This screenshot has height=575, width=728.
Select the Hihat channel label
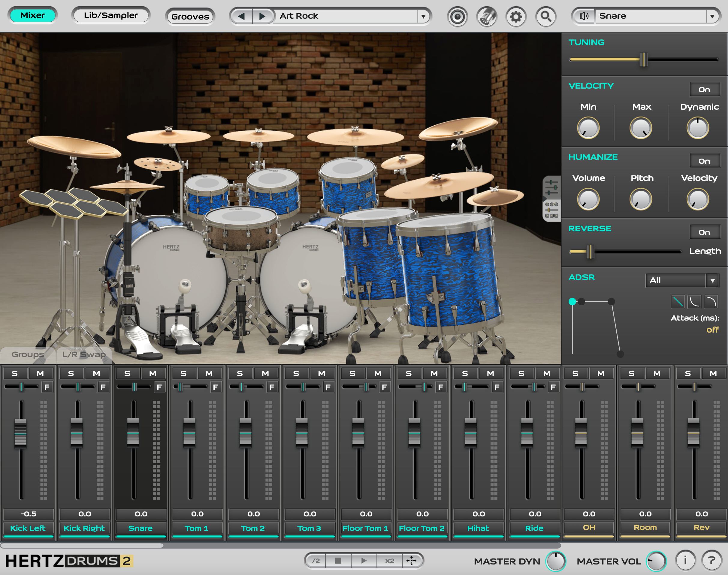click(478, 528)
